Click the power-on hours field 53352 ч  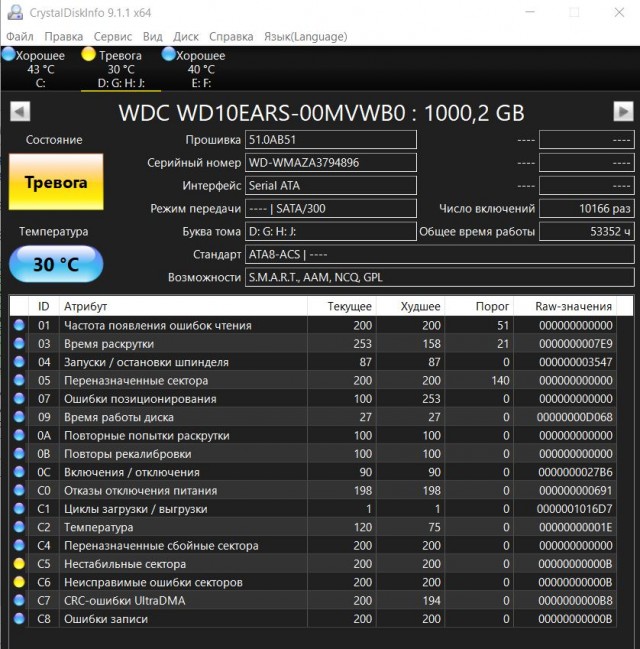587,231
